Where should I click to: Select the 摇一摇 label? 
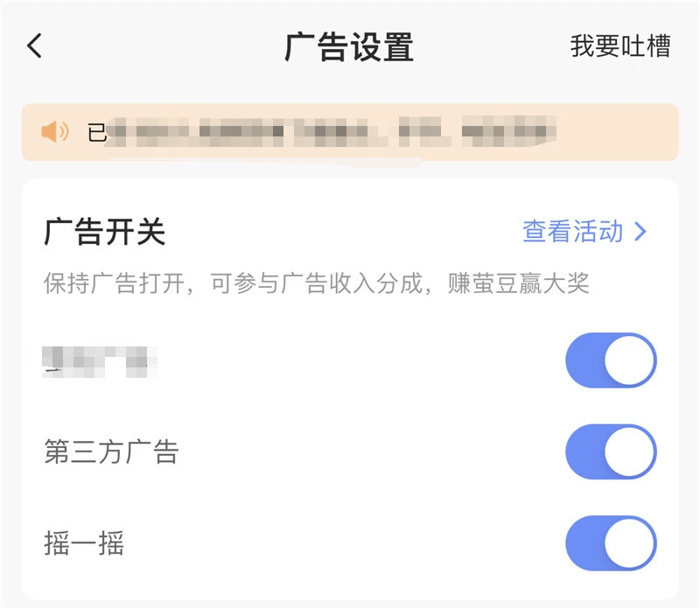point(84,544)
